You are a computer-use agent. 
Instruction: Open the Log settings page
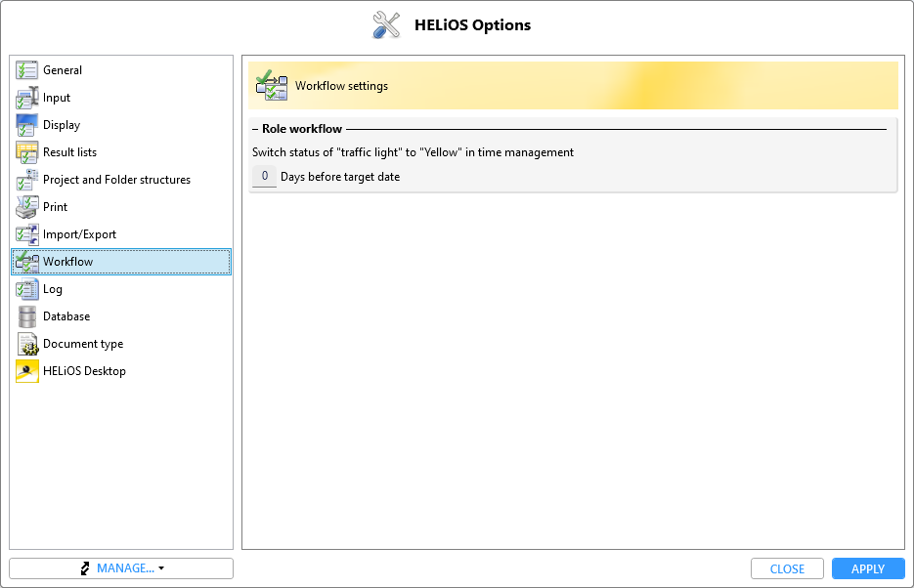click(x=53, y=289)
